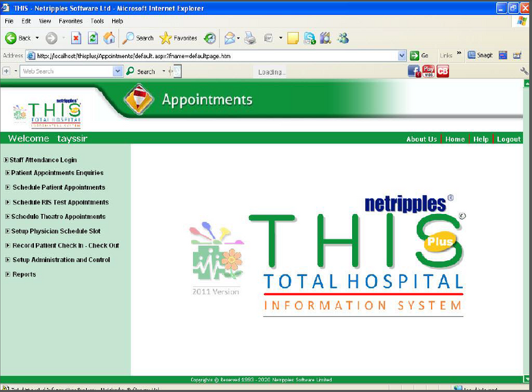The image size is (532, 392).
Task: Select Schedule RIS Test Appointments
Action: (x=61, y=202)
